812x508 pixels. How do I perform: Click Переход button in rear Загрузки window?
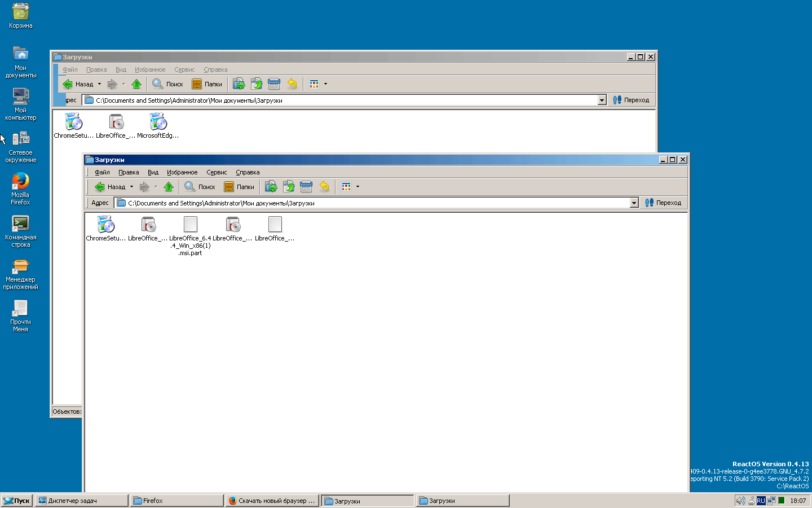(631, 100)
